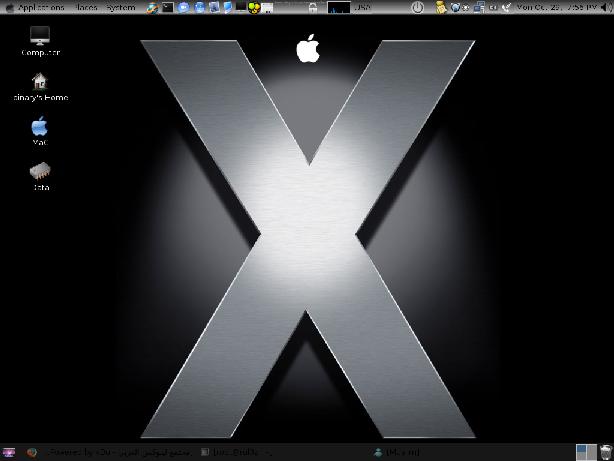Open the System menu
The height and width of the screenshot is (461, 614).
coord(121,7)
